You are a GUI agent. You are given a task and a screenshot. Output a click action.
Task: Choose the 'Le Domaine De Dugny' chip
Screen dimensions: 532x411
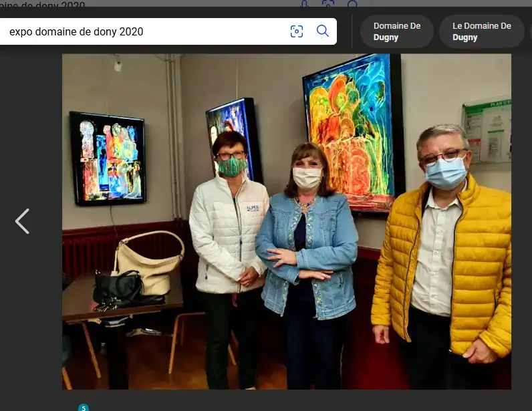point(481,31)
